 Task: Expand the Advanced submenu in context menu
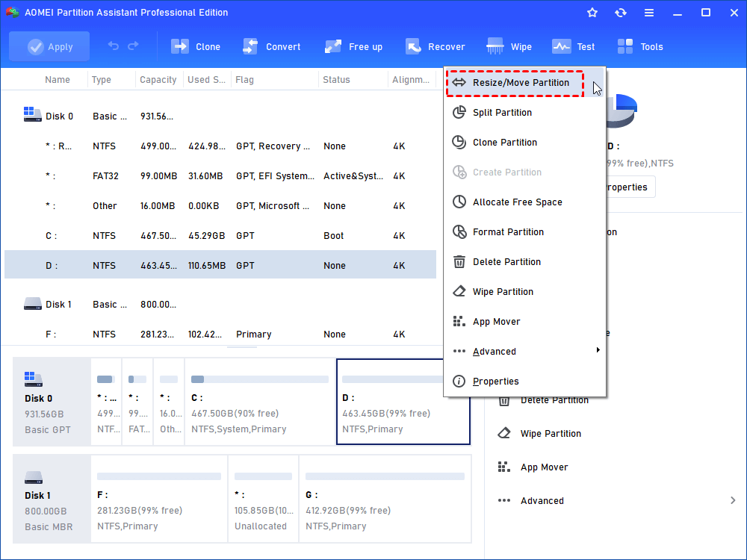tap(524, 352)
